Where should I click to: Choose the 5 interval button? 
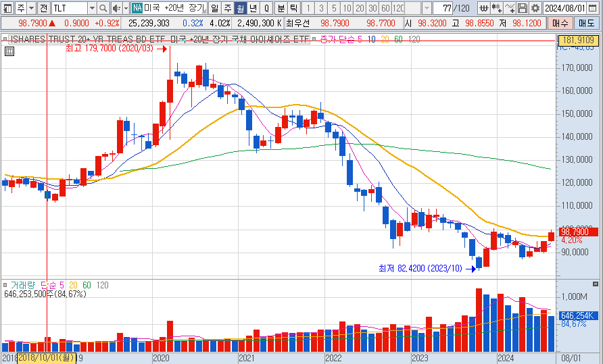coord(334,8)
